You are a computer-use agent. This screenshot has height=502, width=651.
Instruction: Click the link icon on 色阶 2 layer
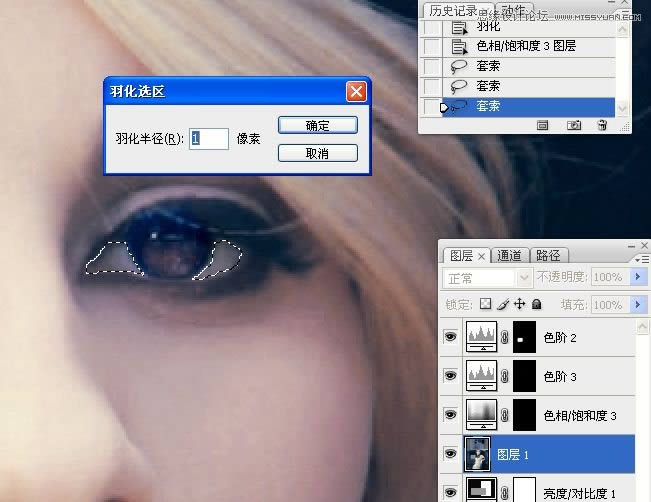tap(507, 339)
